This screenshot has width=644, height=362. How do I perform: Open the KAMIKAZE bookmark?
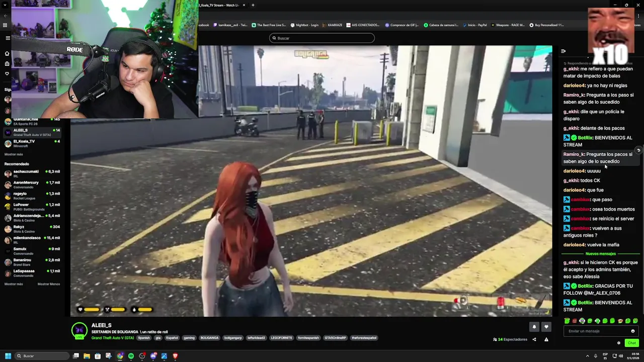(332, 25)
